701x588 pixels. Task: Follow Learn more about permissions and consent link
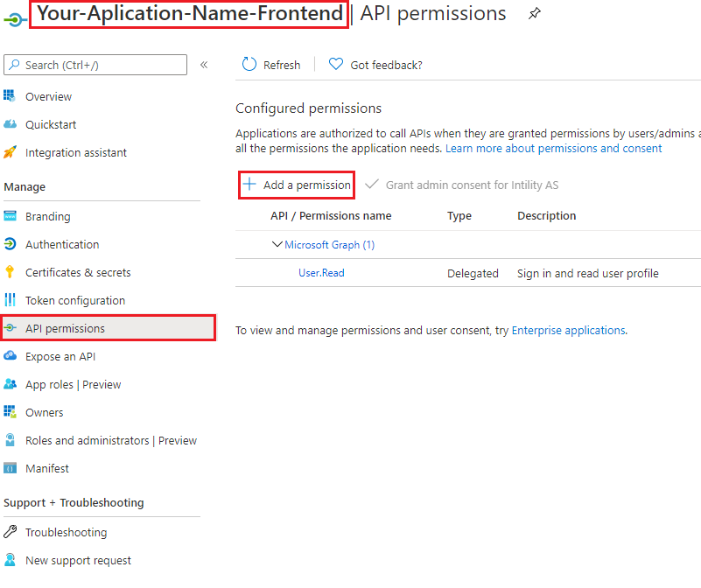(x=553, y=148)
